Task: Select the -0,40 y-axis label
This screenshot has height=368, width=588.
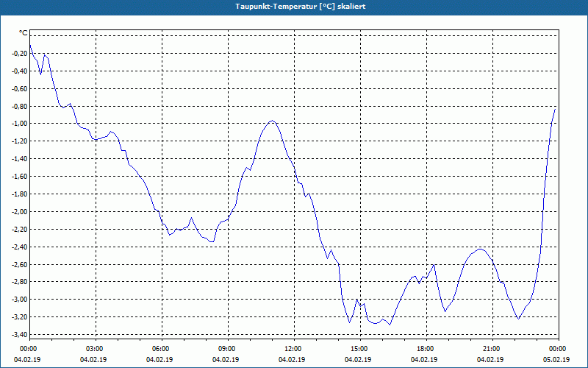Action: click(x=20, y=71)
